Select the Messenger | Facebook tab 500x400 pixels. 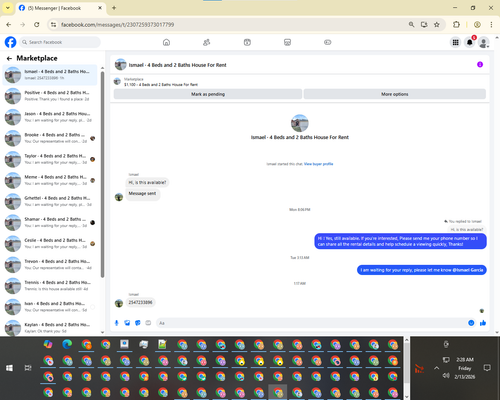tap(60, 8)
